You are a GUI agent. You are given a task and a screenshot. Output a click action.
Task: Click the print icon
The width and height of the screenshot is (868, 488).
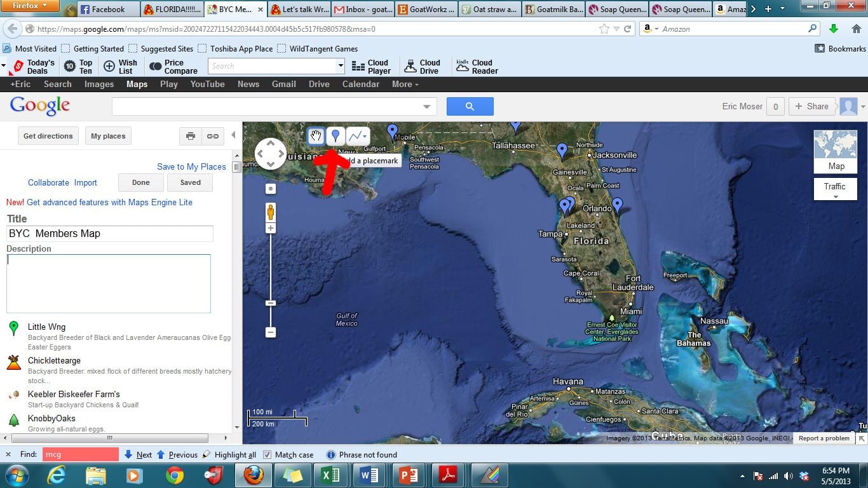(x=190, y=136)
